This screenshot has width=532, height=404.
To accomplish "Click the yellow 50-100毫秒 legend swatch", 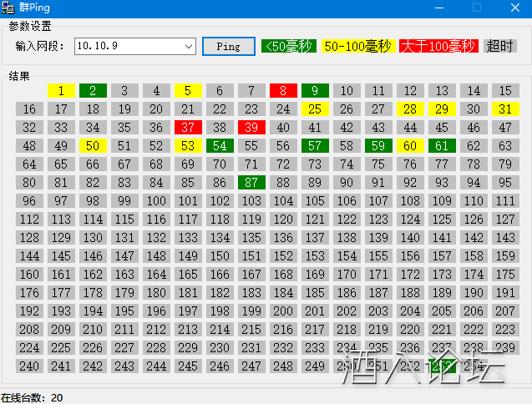I will (x=357, y=47).
